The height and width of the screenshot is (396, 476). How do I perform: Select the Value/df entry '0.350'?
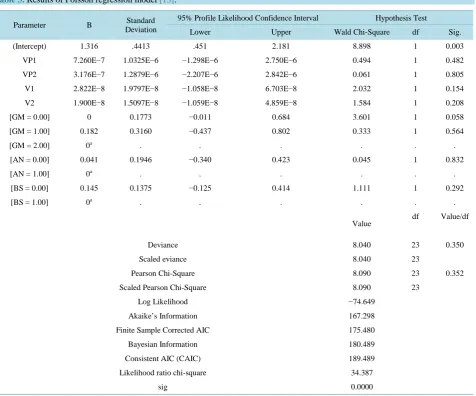(x=455, y=245)
